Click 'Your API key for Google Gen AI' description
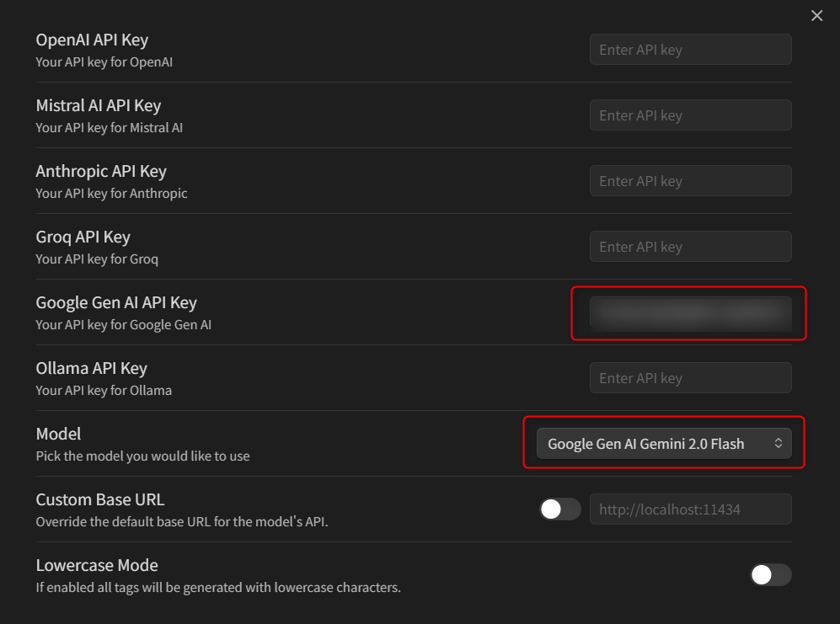The width and height of the screenshot is (840, 624). tap(124, 325)
